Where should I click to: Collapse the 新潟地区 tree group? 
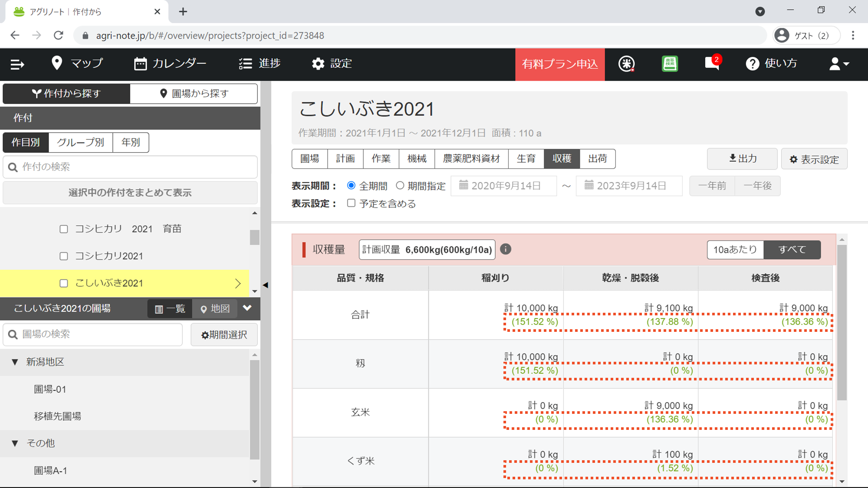click(15, 362)
